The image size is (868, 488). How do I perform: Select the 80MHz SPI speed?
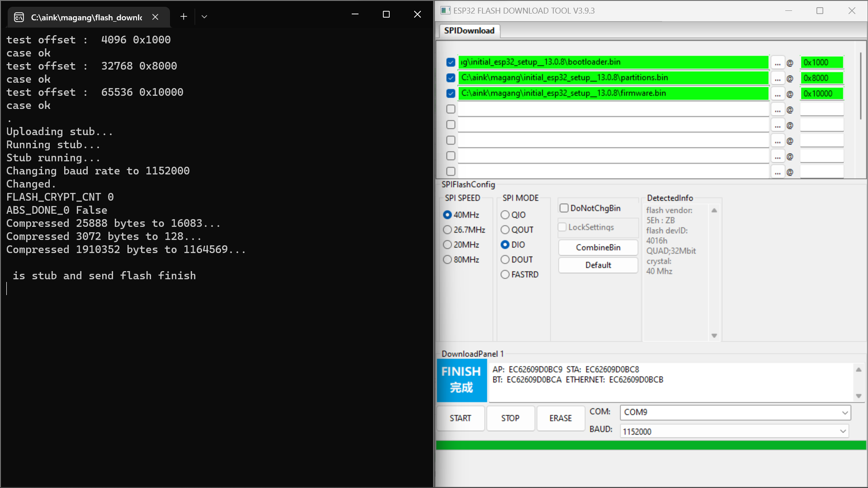(x=448, y=259)
